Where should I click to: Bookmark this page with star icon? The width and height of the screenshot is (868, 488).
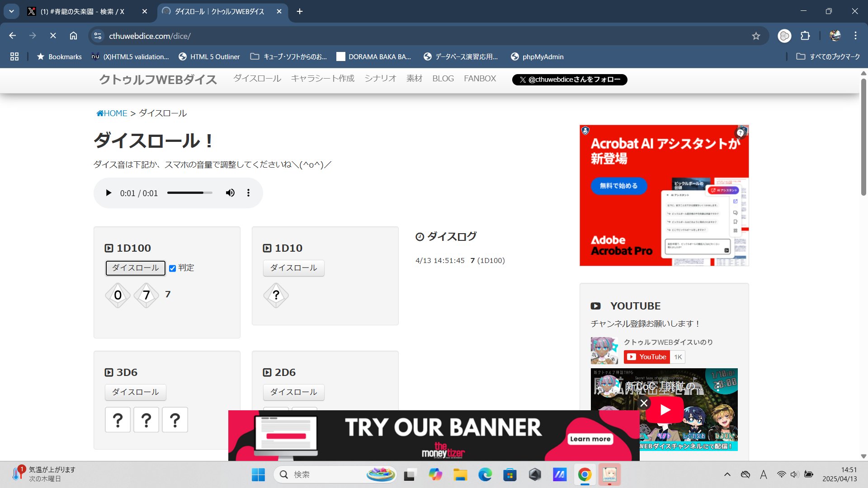[756, 36]
